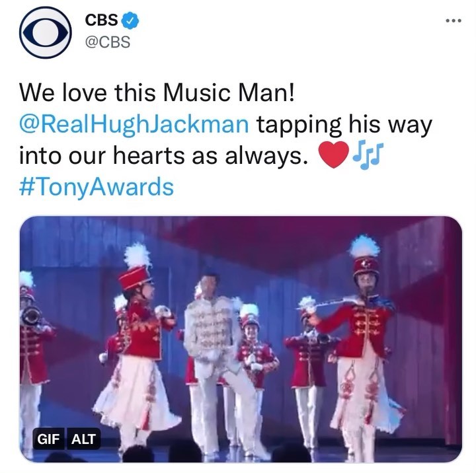Open the @CBS handle profile
This screenshot has height=473, width=476.
[x=108, y=42]
